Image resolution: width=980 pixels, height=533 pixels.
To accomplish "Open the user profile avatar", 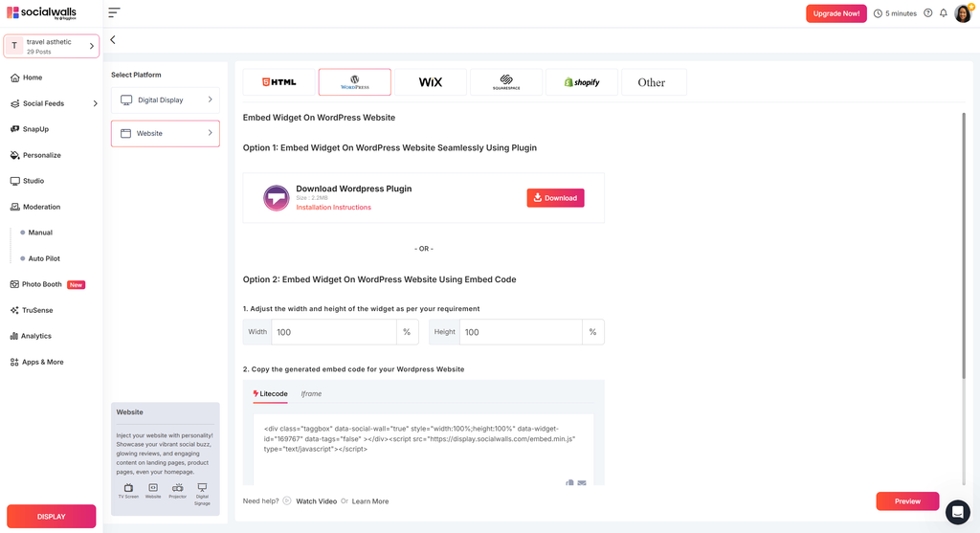I will pyautogui.click(x=963, y=13).
